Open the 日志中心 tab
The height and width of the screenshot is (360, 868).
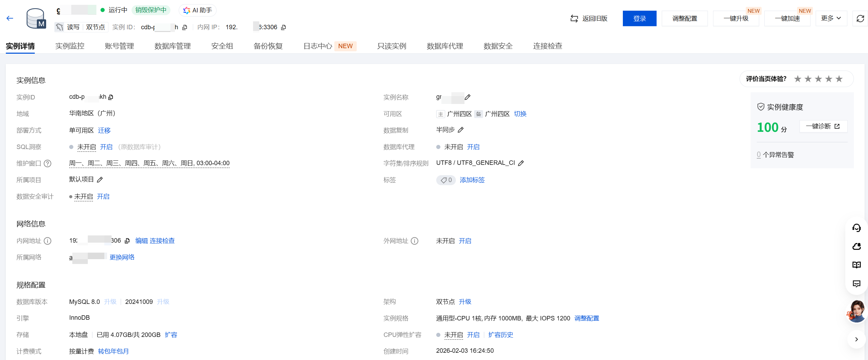[318, 46]
